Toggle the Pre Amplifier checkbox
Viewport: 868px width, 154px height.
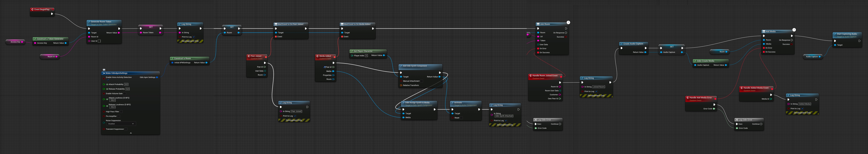point(119,116)
